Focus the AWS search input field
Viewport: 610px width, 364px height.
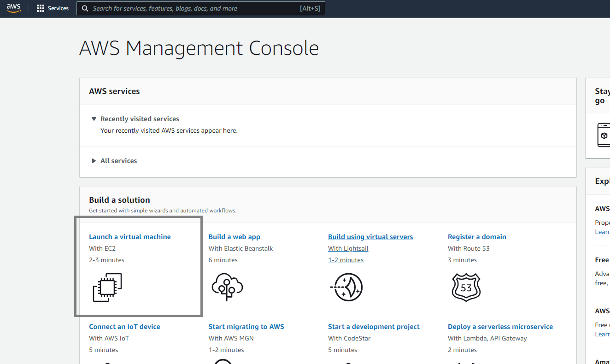pos(194,8)
